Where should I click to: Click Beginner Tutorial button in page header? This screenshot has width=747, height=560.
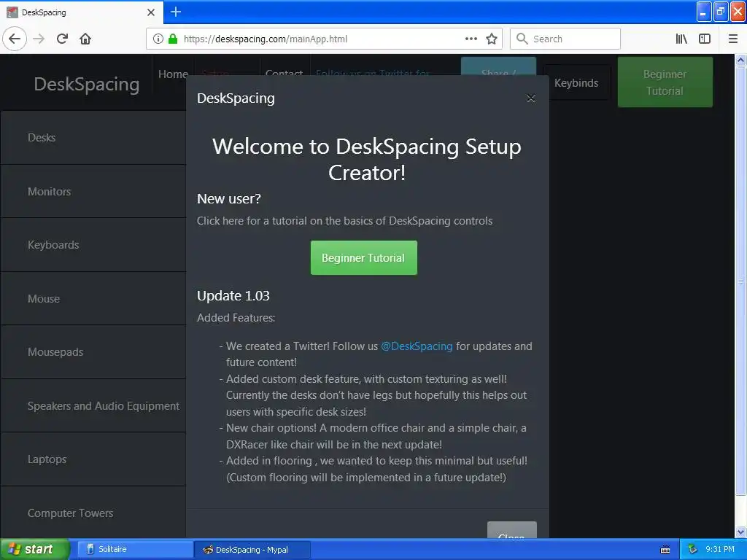click(665, 82)
